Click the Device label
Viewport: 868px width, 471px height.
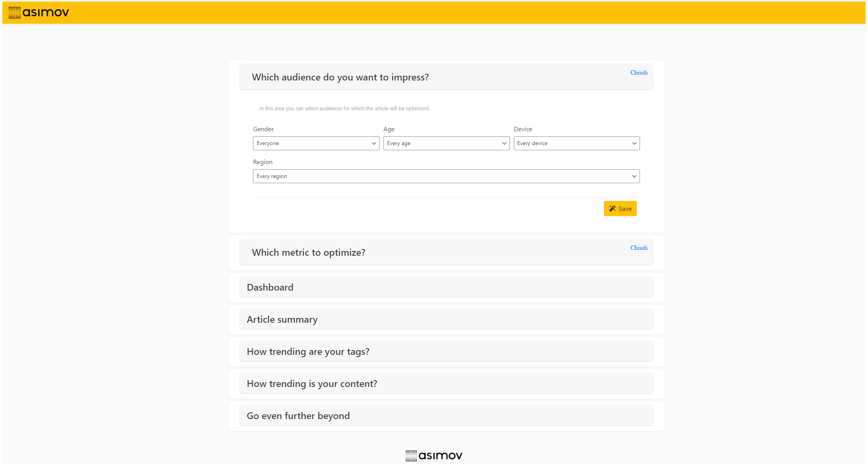pos(523,129)
